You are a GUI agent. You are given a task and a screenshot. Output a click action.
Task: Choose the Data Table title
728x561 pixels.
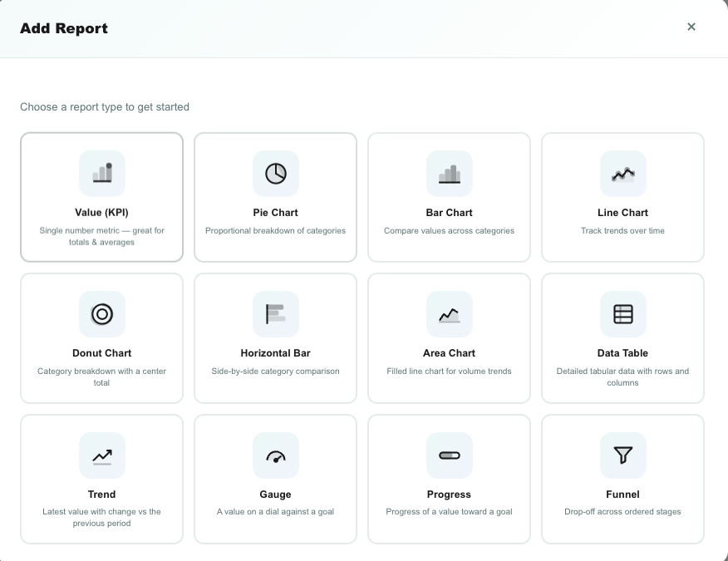(622, 353)
